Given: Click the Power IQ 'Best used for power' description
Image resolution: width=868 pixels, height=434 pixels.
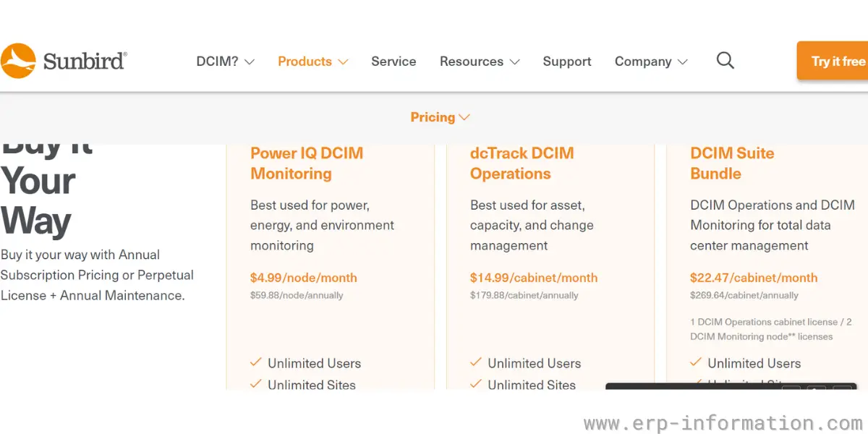Looking at the screenshot, I should [x=323, y=225].
